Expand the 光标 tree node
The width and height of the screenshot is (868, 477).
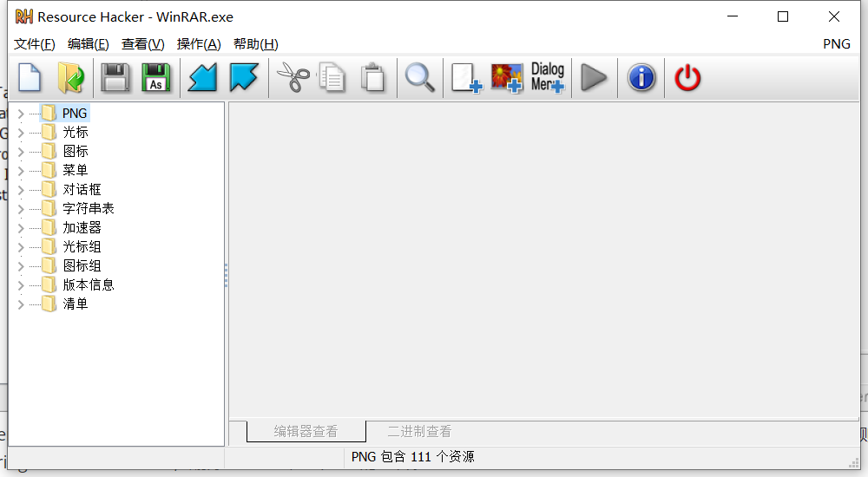[21, 132]
